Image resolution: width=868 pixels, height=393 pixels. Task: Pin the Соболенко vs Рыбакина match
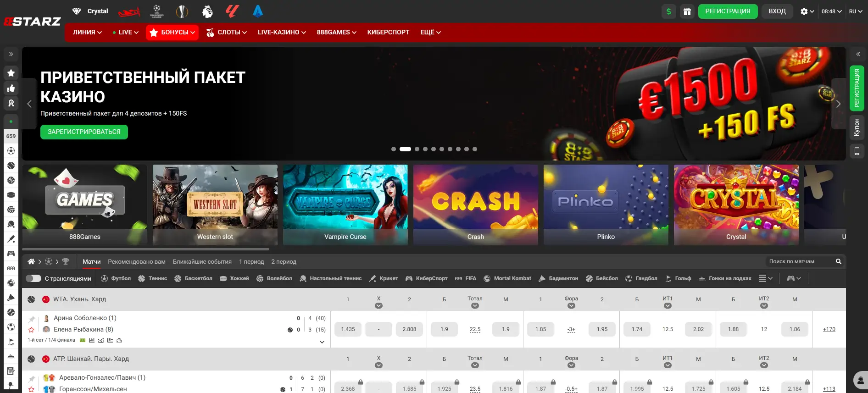tap(31, 319)
